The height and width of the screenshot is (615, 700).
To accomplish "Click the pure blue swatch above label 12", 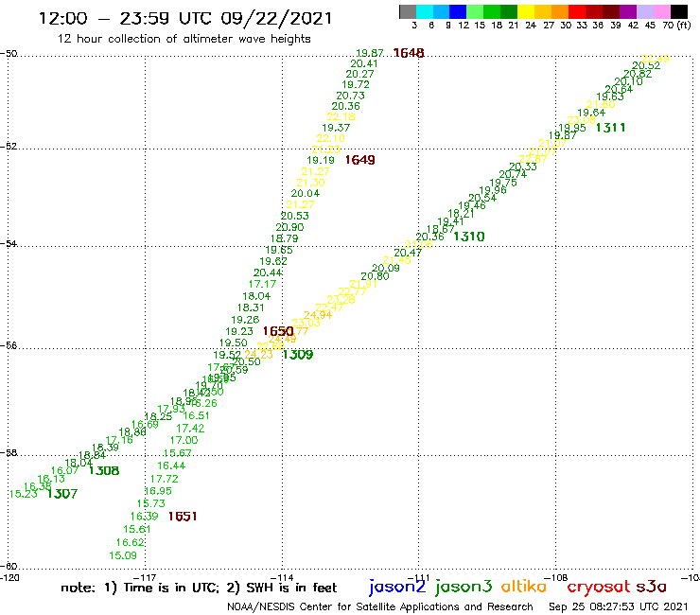I will (459, 11).
